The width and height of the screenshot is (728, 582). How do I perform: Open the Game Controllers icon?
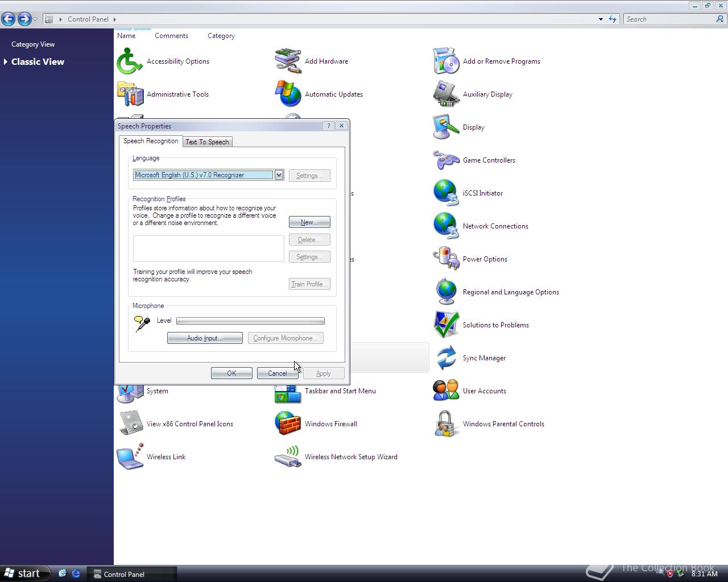tap(446, 160)
